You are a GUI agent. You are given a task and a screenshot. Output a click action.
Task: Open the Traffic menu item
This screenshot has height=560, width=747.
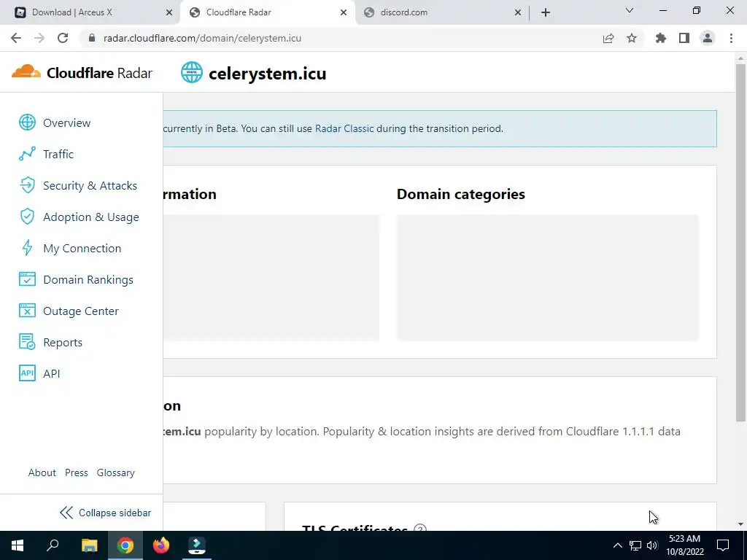[58, 155]
